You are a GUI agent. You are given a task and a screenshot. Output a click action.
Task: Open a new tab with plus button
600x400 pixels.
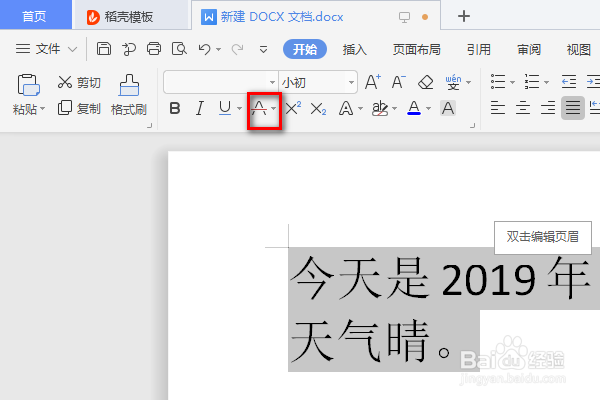[x=464, y=16]
